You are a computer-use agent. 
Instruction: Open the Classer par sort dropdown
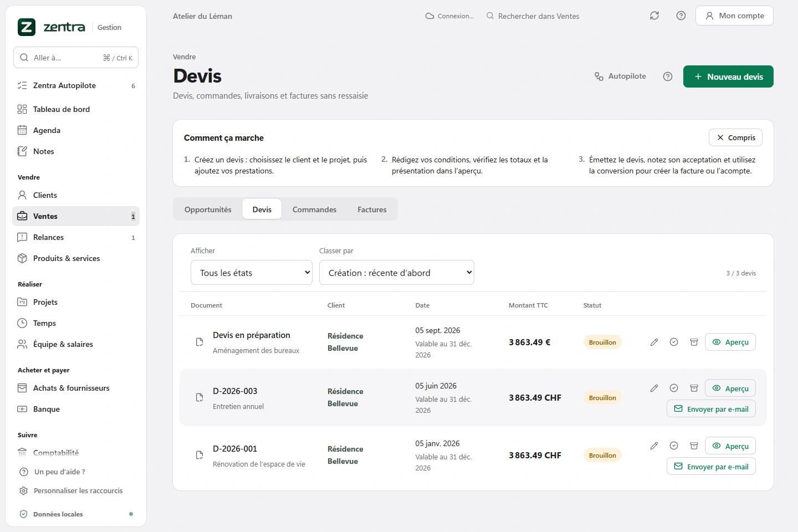point(397,273)
